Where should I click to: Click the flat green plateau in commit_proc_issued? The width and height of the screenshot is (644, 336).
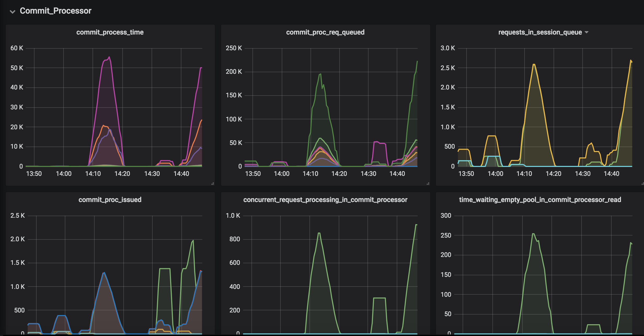165,268
